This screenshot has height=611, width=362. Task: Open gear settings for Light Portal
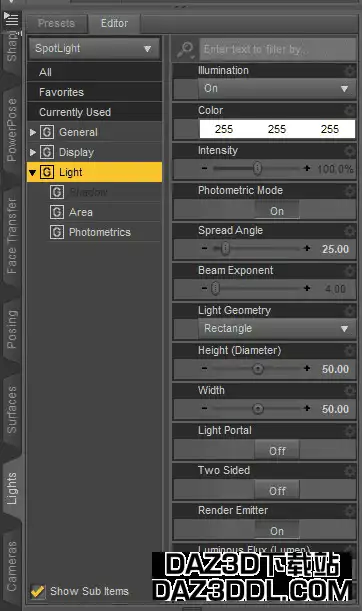[350, 431]
